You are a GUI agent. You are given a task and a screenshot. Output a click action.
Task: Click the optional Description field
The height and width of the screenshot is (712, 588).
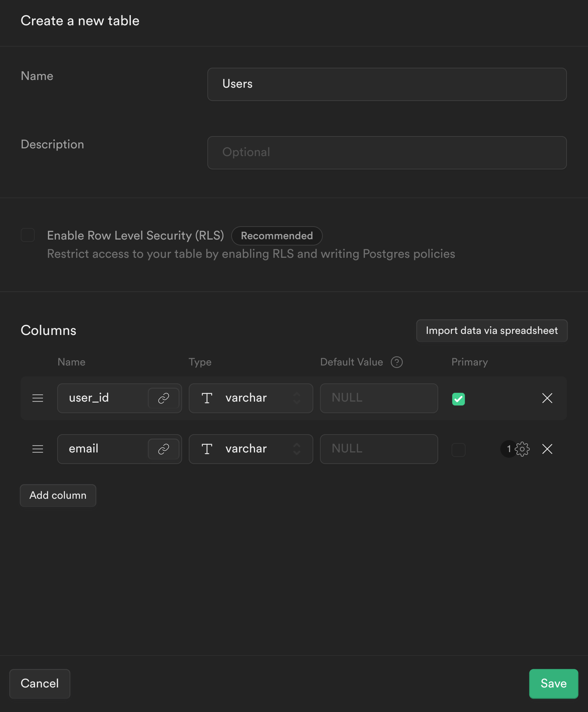point(387,153)
